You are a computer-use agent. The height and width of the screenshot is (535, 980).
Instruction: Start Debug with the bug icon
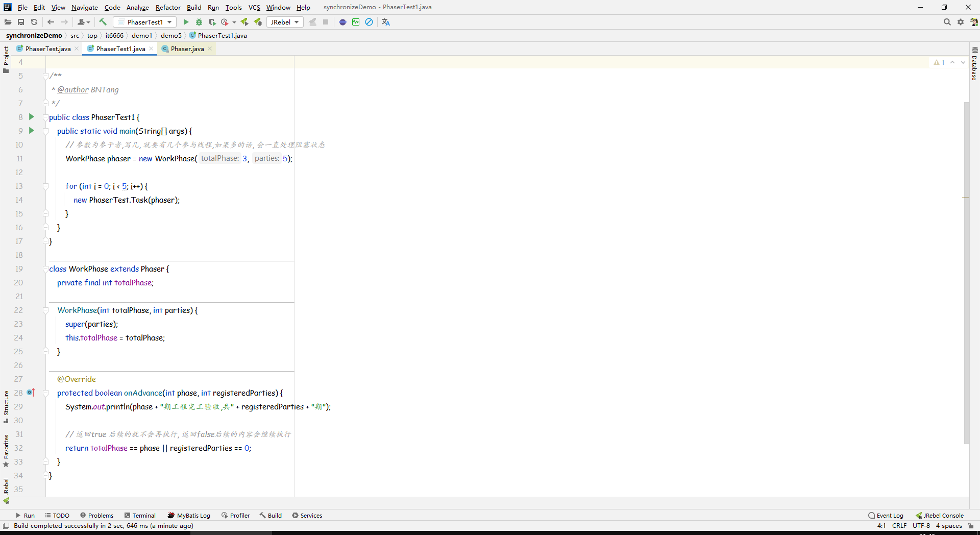[x=199, y=22]
